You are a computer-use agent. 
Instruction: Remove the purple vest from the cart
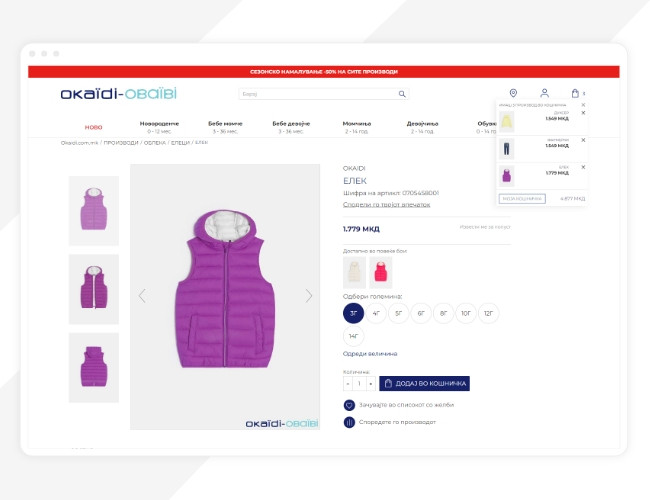pyautogui.click(x=583, y=167)
